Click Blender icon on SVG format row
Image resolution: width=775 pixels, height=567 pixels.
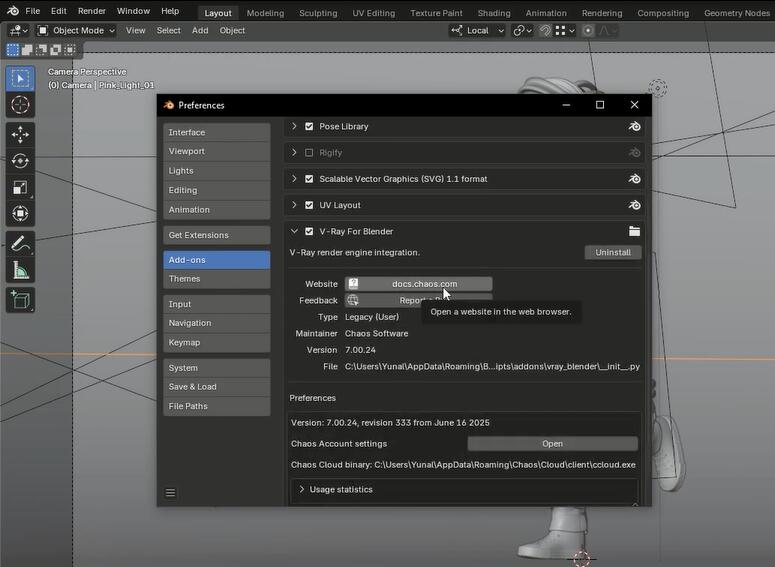635,179
